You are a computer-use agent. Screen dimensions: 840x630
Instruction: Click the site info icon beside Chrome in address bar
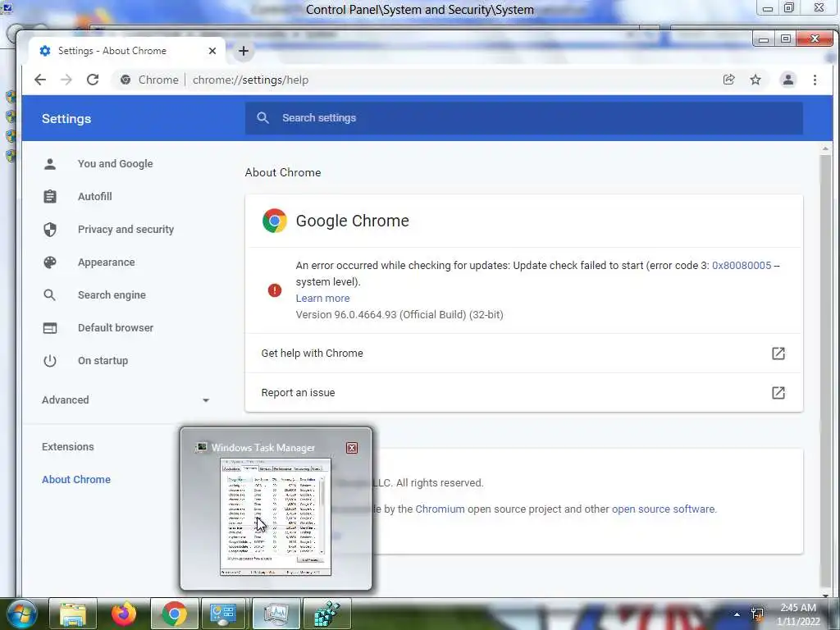126,80
